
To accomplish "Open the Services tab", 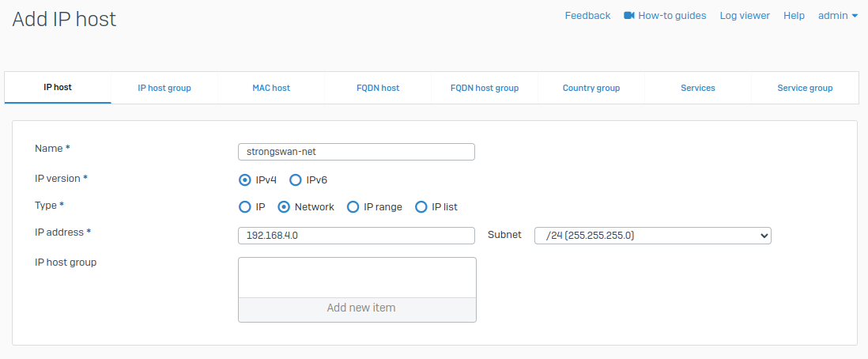I will pyautogui.click(x=698, y=88).
